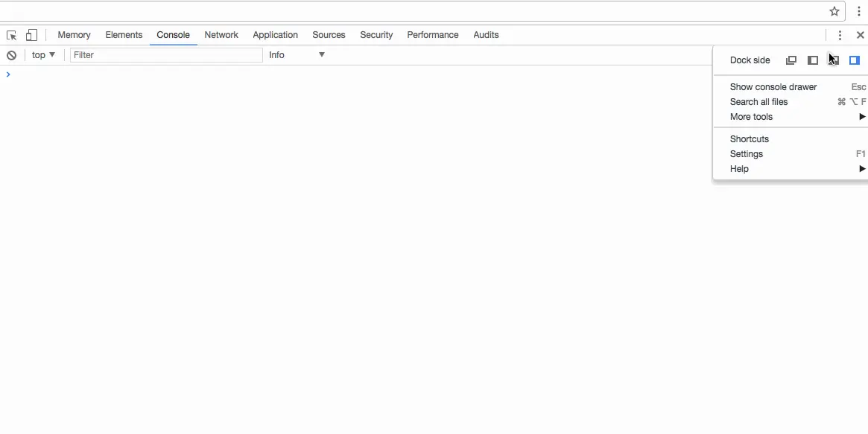
Task: Select the dock to right option
Action: [854, 60]
